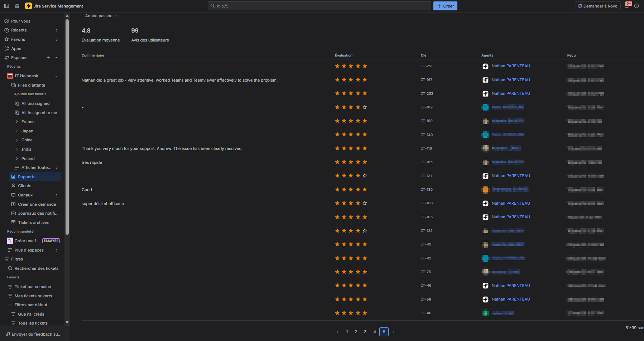
Task: Open notifications bell icon
Action: [627, 6]
